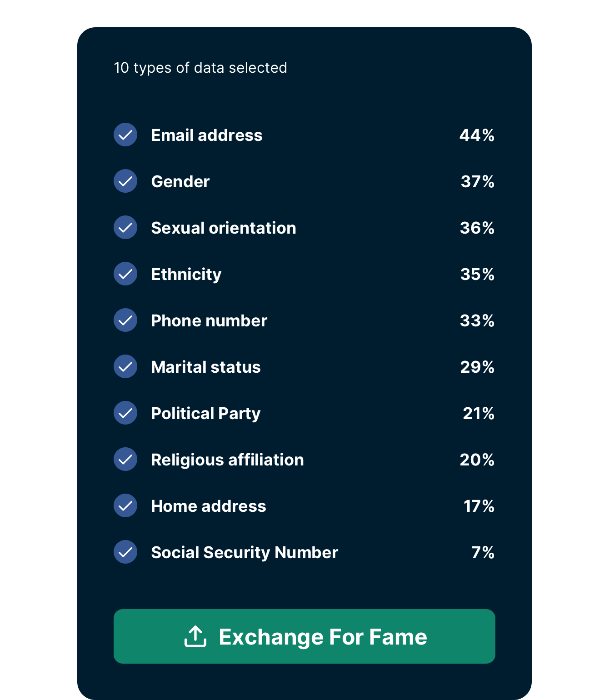The image size is (609, 700).
Task: Click the 33% Phone number percentage
Action: (477, 320)
